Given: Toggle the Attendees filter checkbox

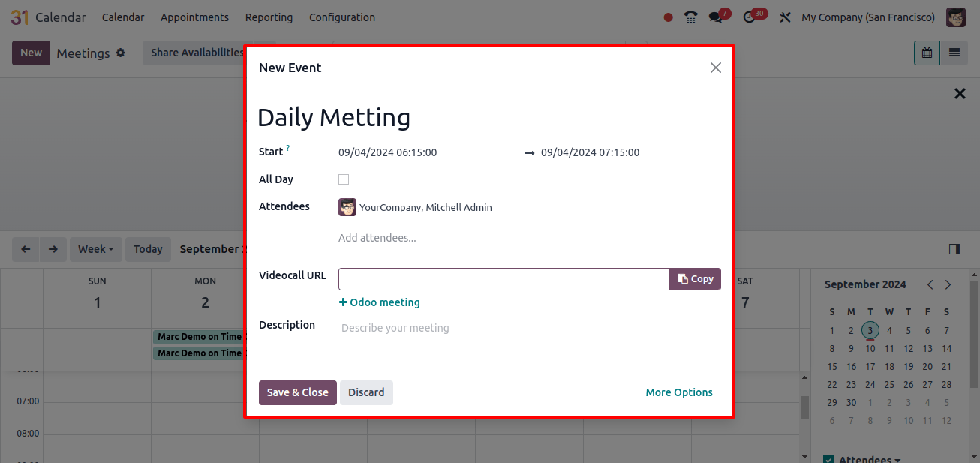Looking at the screenshot, I should [828, 459].
